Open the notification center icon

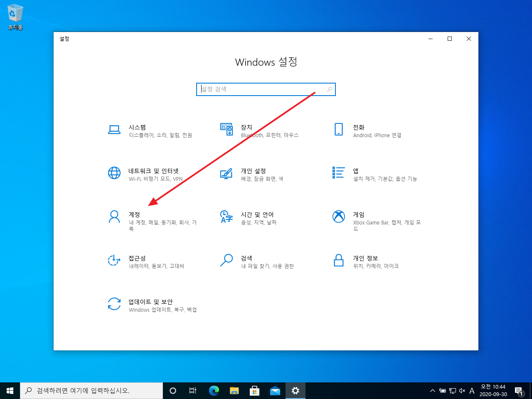[x=519, y=391]
